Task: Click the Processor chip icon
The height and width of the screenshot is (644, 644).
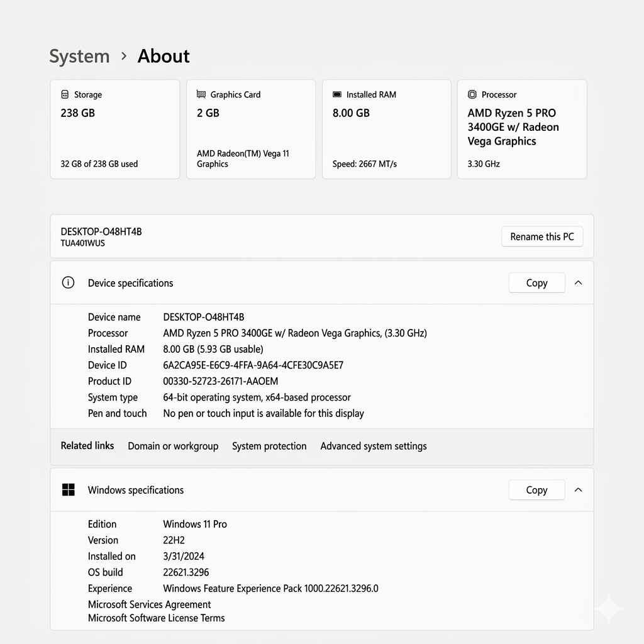Action: click(x=472, y=94)
